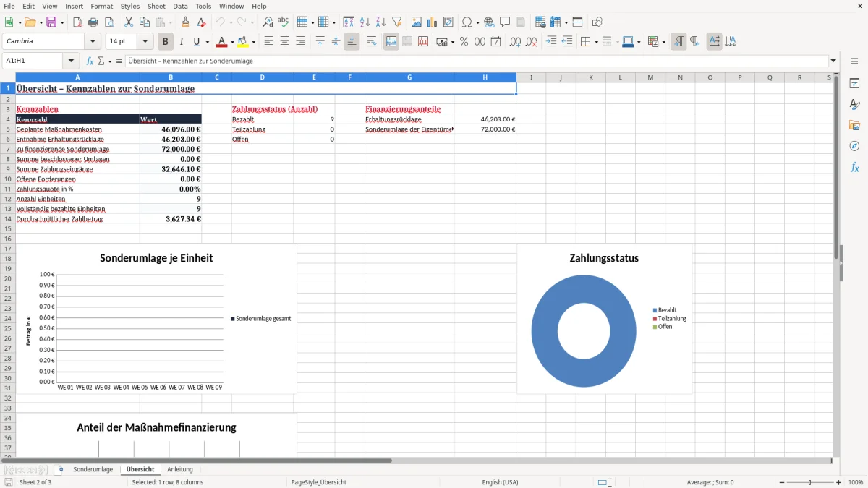
Task: Run the Spelling check icon
Action: 284,22
